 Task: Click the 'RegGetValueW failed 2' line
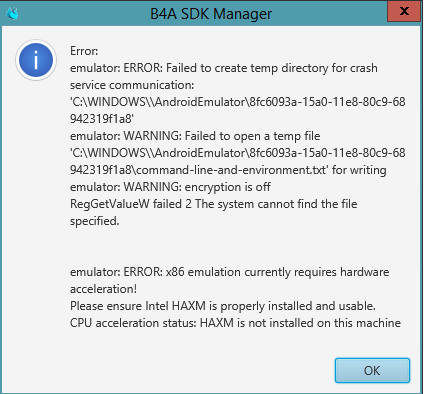213,204
